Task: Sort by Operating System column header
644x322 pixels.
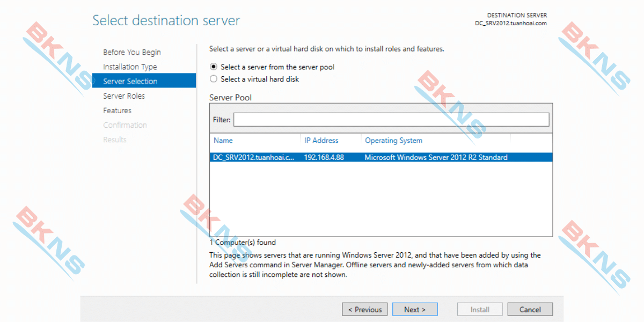Action: click(x=393, y=141)
